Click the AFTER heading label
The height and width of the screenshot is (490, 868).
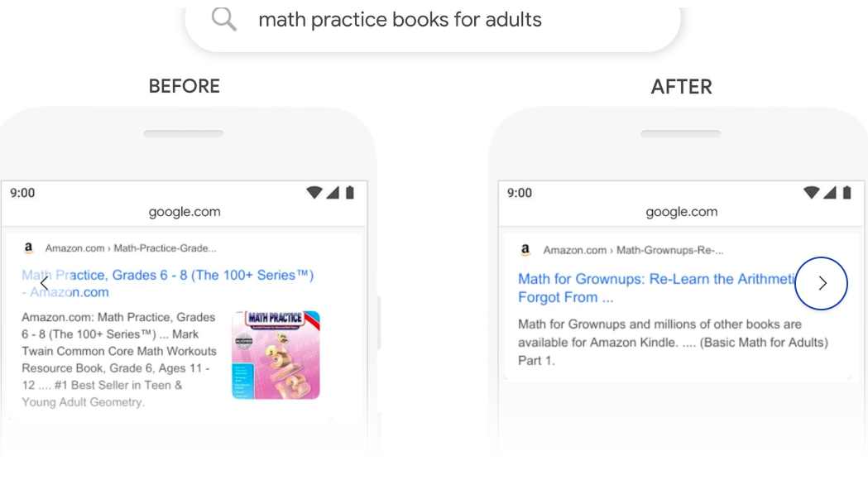pos(682,87)
